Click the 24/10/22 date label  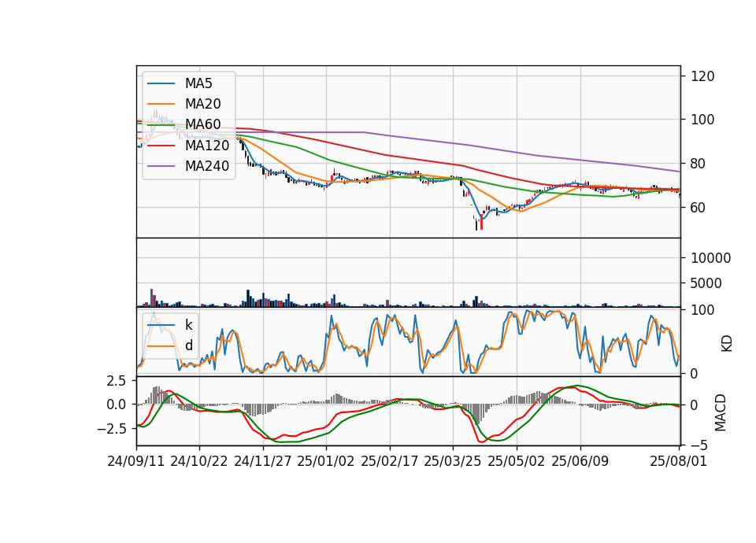(x=199, y=461)
